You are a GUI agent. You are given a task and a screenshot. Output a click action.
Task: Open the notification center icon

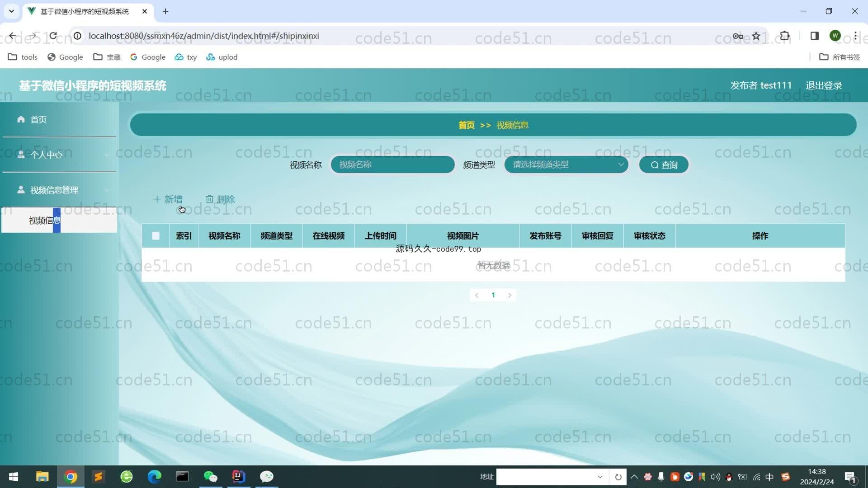(x=850, y=477)
